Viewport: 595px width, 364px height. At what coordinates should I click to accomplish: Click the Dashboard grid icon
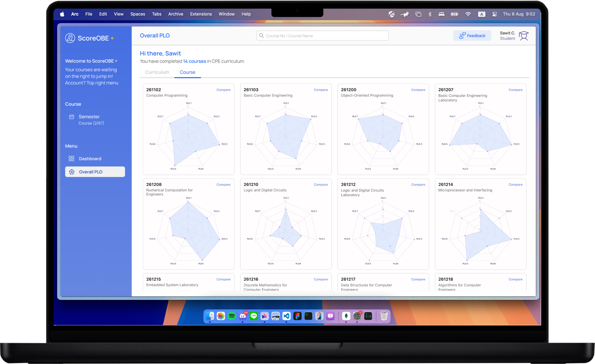point(71,159)
